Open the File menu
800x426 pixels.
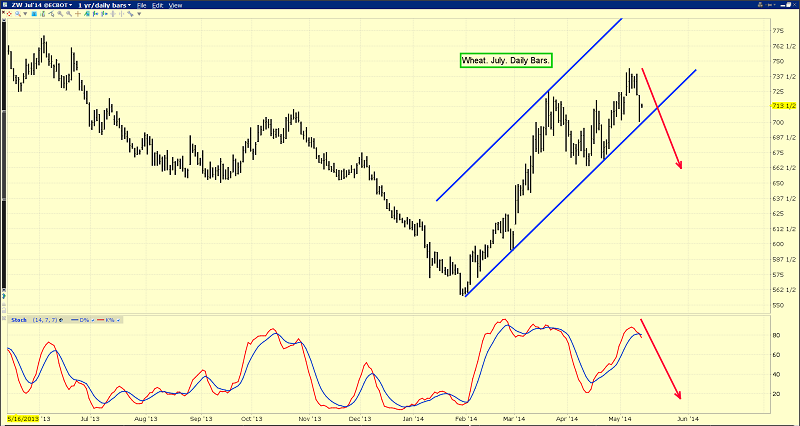[143, 5]
